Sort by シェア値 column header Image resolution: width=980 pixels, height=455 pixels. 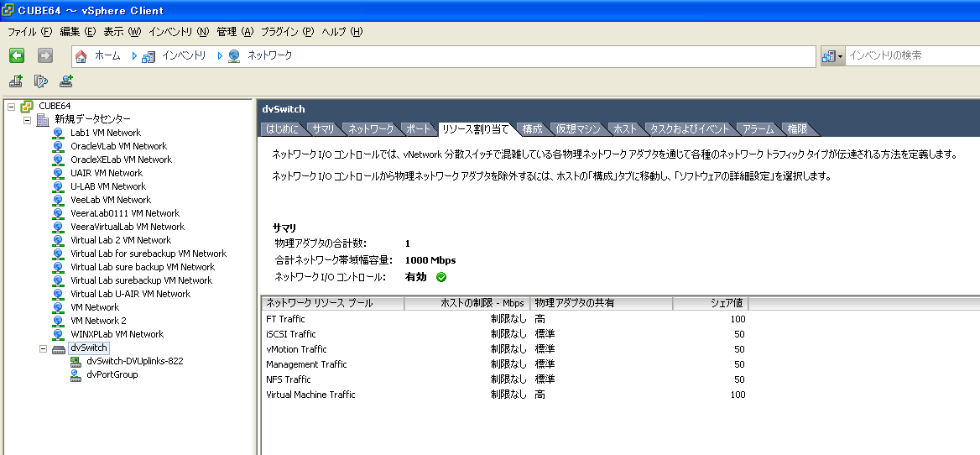coord(711,303)
